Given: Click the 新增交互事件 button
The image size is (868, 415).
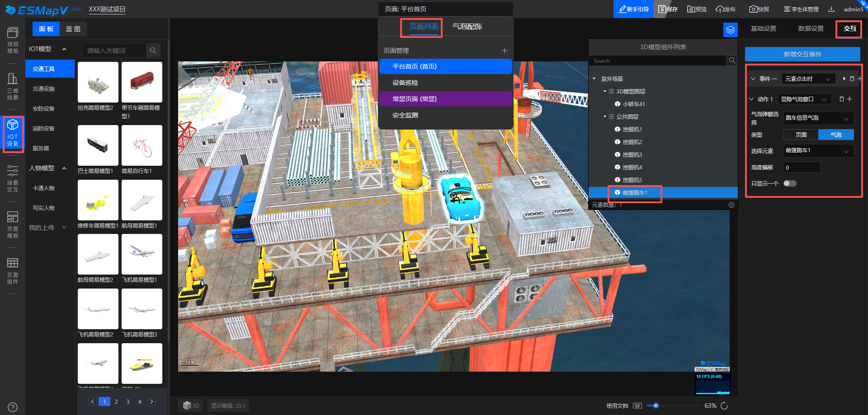Looking at the screenshot, I should click(x=802, y=54).
